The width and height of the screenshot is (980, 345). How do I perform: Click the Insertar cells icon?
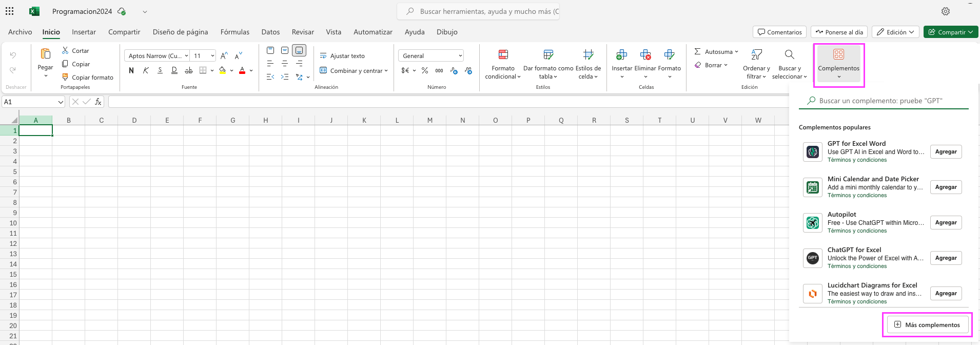(622, 54)
